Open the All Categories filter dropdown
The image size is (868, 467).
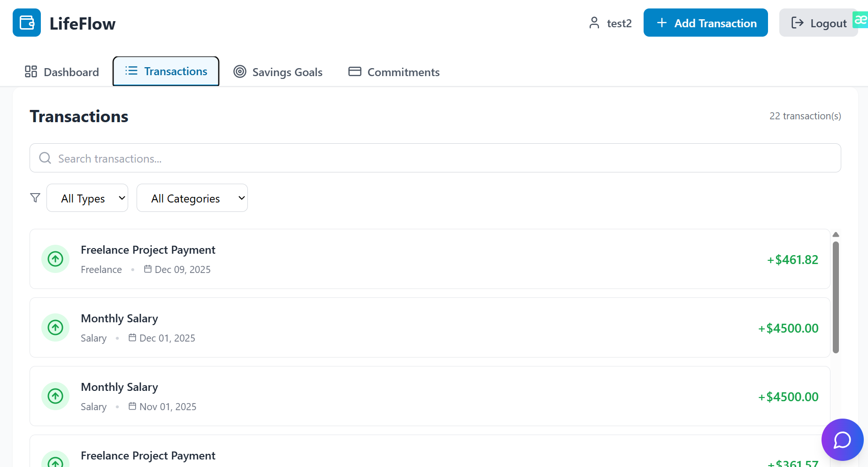point(192,198)
